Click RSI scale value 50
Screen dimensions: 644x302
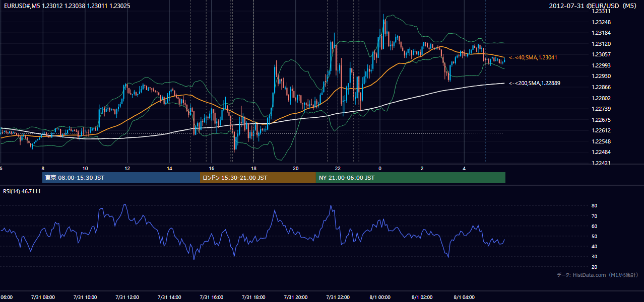tap(595, 236)
